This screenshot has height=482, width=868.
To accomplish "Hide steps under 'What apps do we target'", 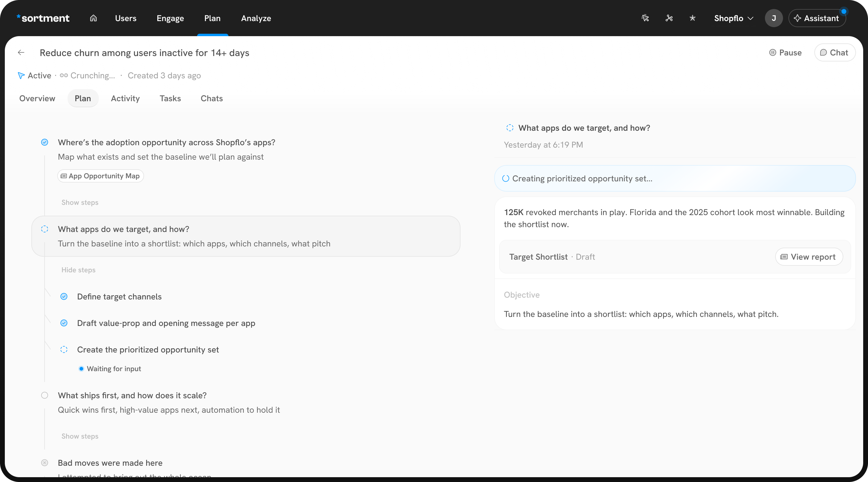I will coord(78,270).
